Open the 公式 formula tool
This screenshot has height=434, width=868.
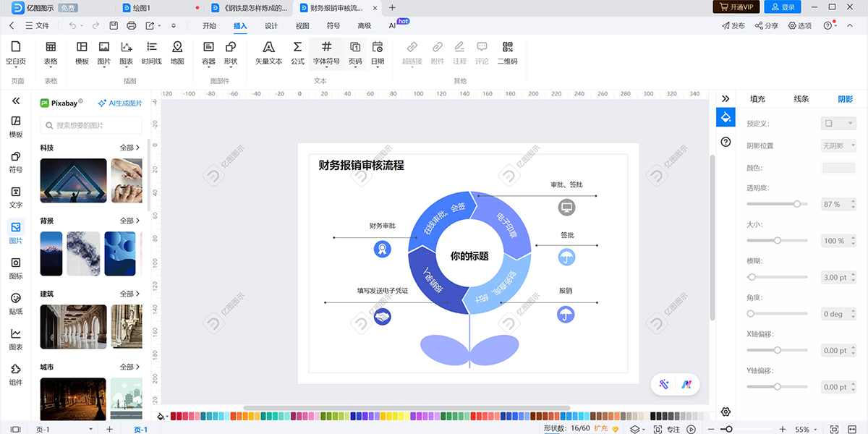point(297,52)
